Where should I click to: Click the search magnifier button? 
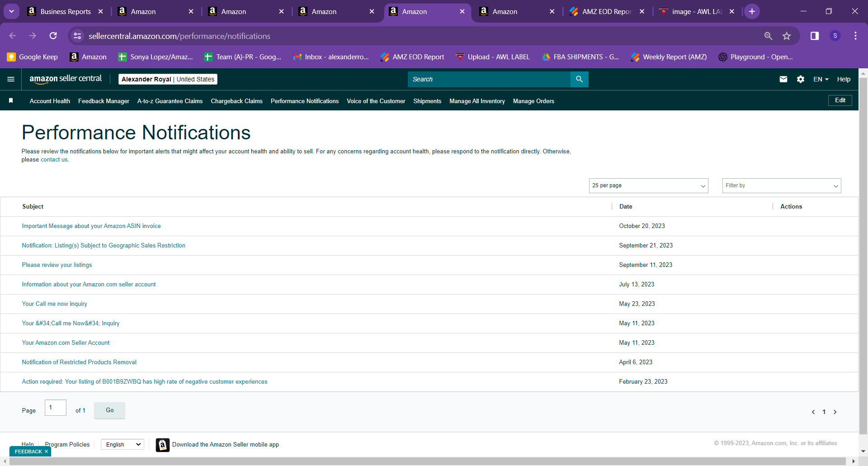[579, 79]
